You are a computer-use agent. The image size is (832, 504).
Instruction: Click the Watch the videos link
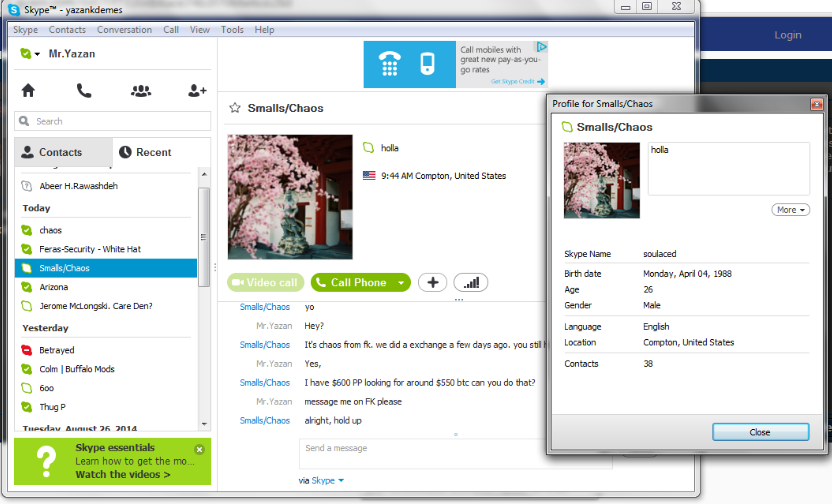tap(123, 474)
